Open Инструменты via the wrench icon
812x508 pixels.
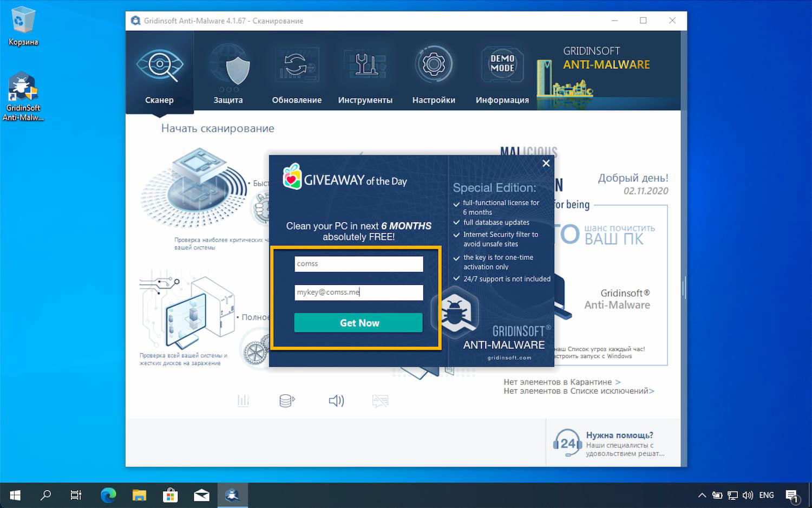point(365,64)
